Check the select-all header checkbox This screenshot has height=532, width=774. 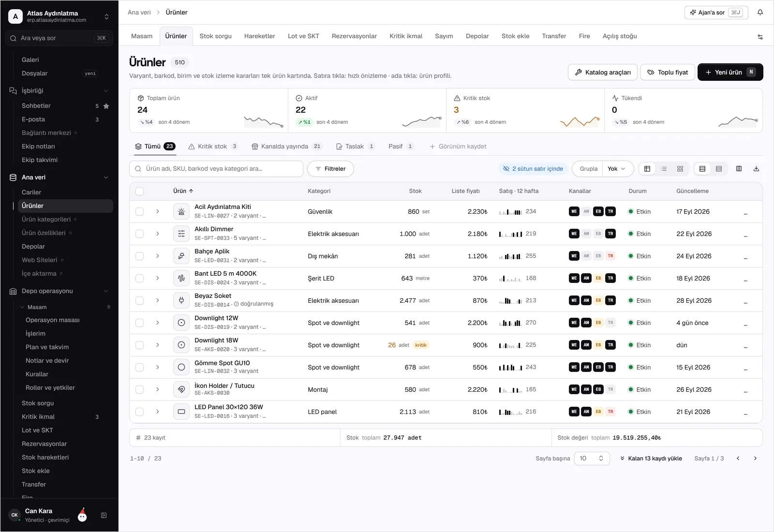[x=140, y=191]
